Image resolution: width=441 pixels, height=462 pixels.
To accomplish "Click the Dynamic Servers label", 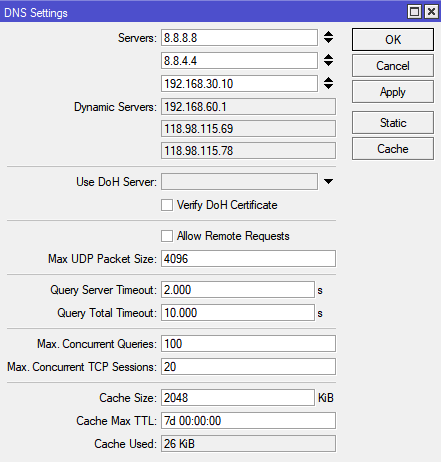I will click(115, 107).
